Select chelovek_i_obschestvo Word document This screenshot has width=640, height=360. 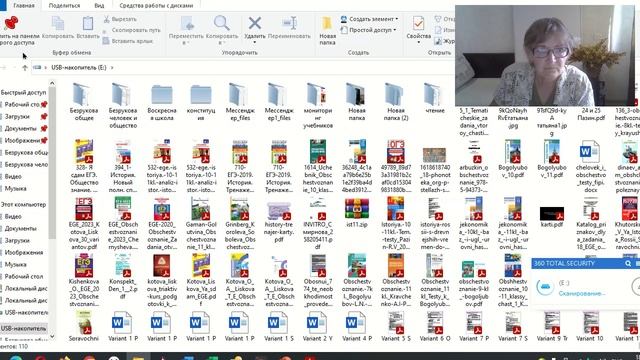(590, 166)
